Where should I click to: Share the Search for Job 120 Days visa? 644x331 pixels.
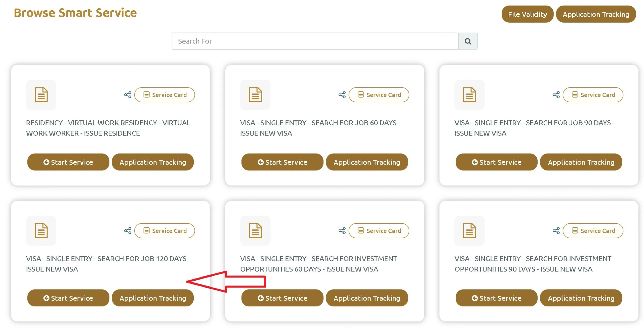click(128, 230)
